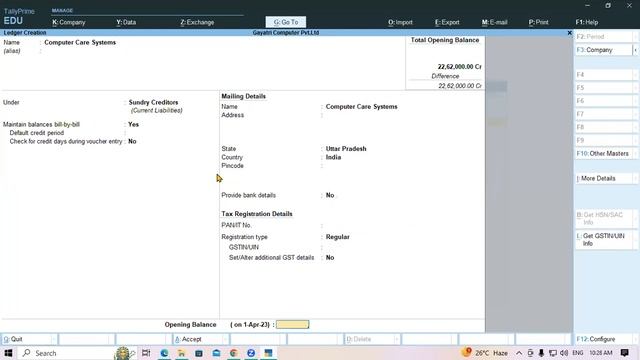Click the G: Go To button

pyautogui.click(x=286, y=22)
